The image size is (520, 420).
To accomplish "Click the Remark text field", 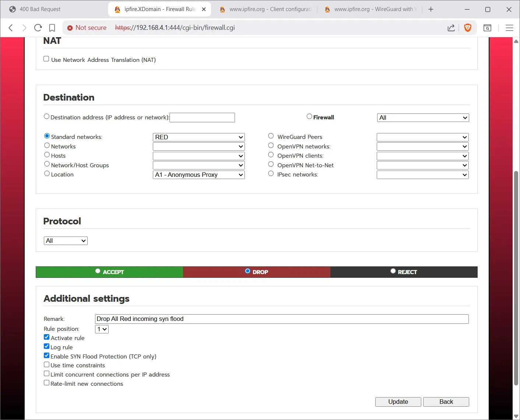I will (x=281, y=319).
